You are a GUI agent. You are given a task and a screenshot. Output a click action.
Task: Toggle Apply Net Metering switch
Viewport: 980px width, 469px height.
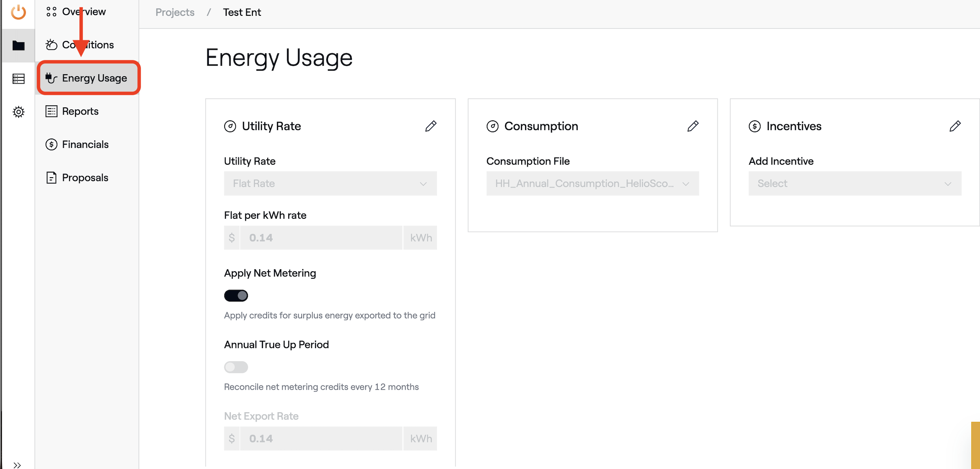pyautogui.click(x=236, y=296)
